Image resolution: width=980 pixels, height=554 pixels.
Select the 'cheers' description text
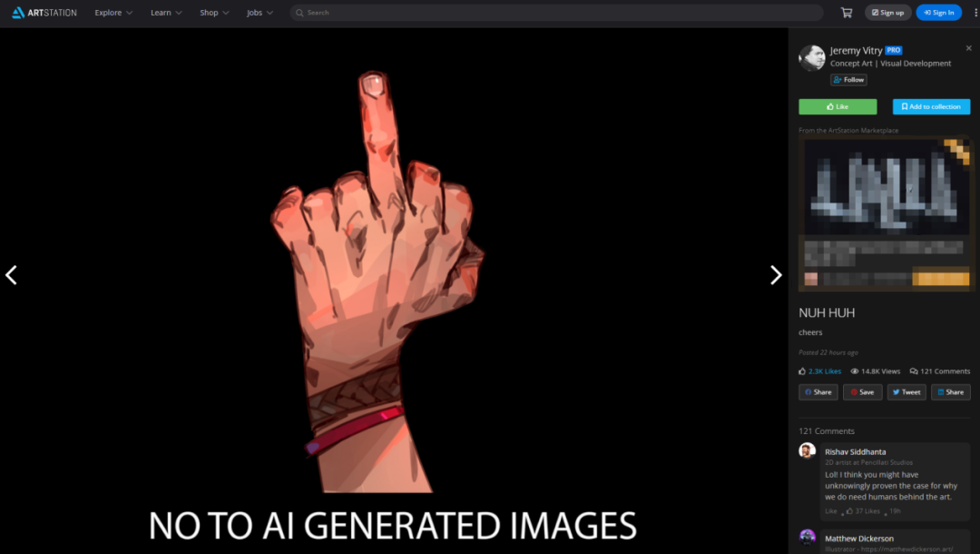point(810,332)
